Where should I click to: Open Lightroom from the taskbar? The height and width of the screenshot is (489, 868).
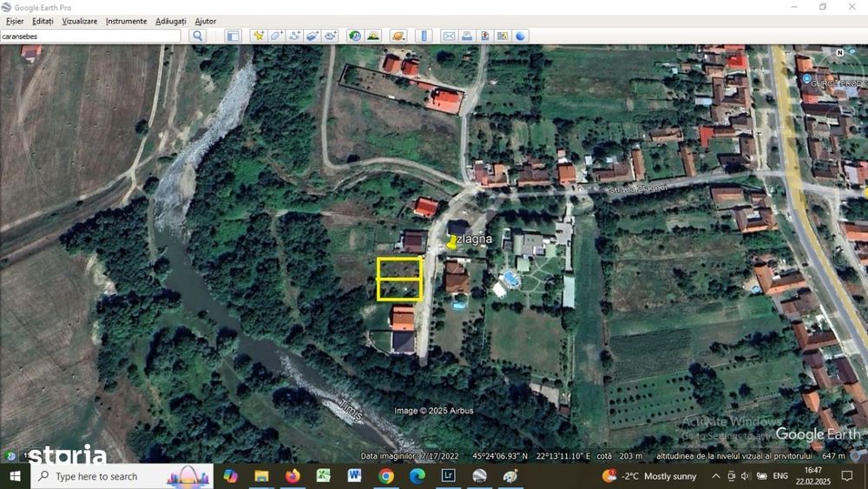coord(449,476)
